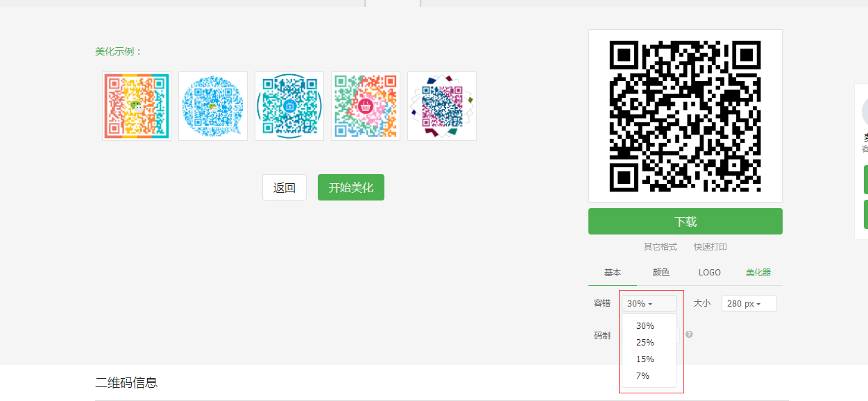Select the rotated confetti QR example
The width and height of the screenshot is (868, 401).
442,106
